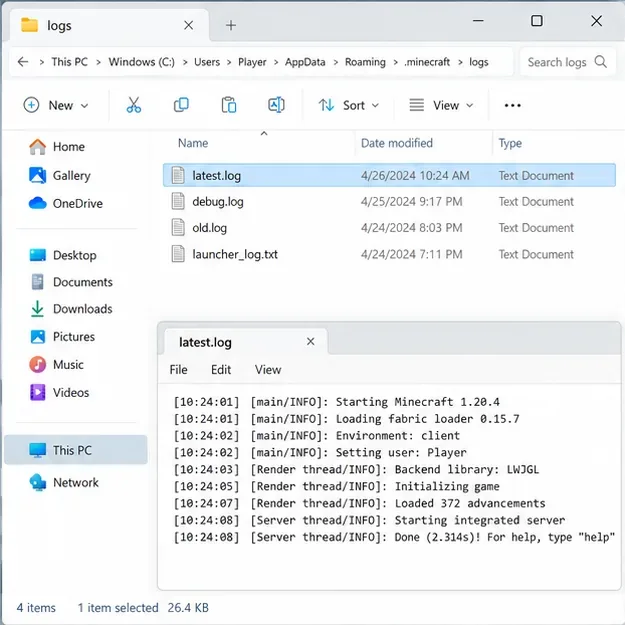Click the Search logs field
The image size is (625, 625).
(568, 62)
